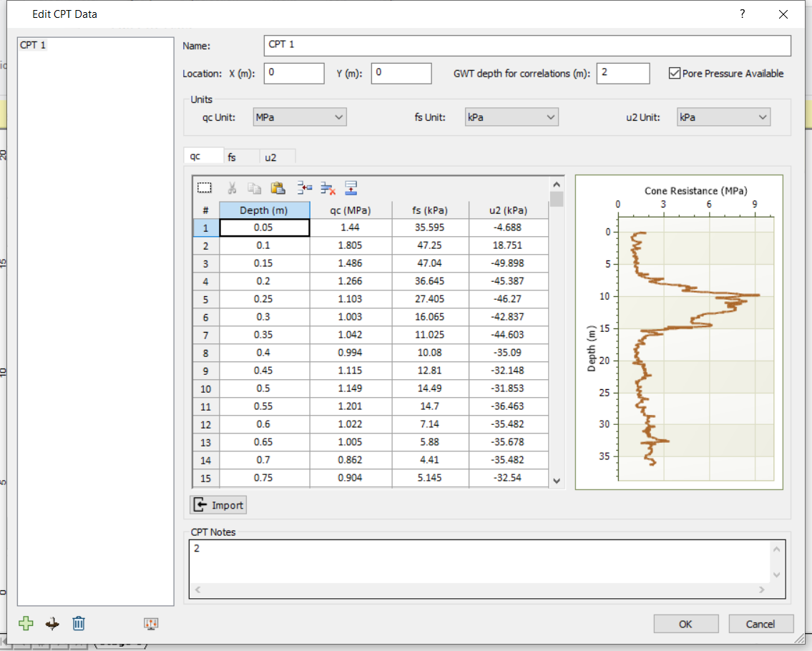812x651 pixels.
Task: Expand the fs Unit dropdown
Action: (511, 117)
